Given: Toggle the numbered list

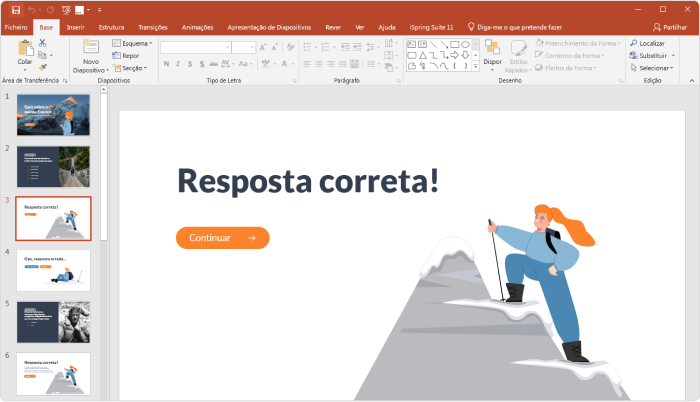Looking at the screenshot, I should pyautogui.click(x=325, y=47).
